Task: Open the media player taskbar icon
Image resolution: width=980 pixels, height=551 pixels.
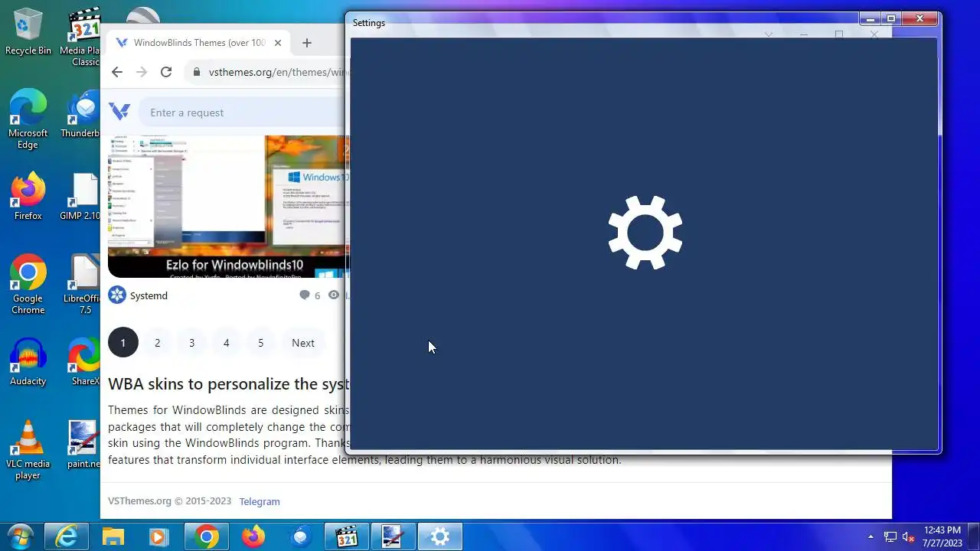Action: (160, 537)
